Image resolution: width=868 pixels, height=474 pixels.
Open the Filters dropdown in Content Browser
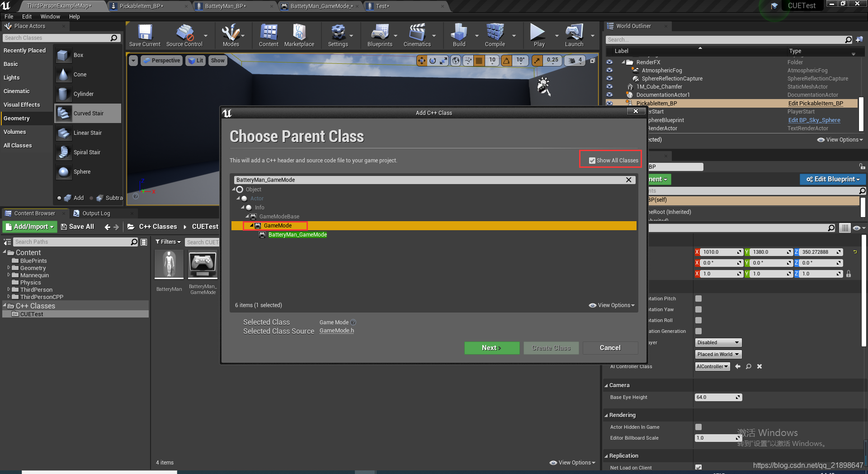[168, 242]
